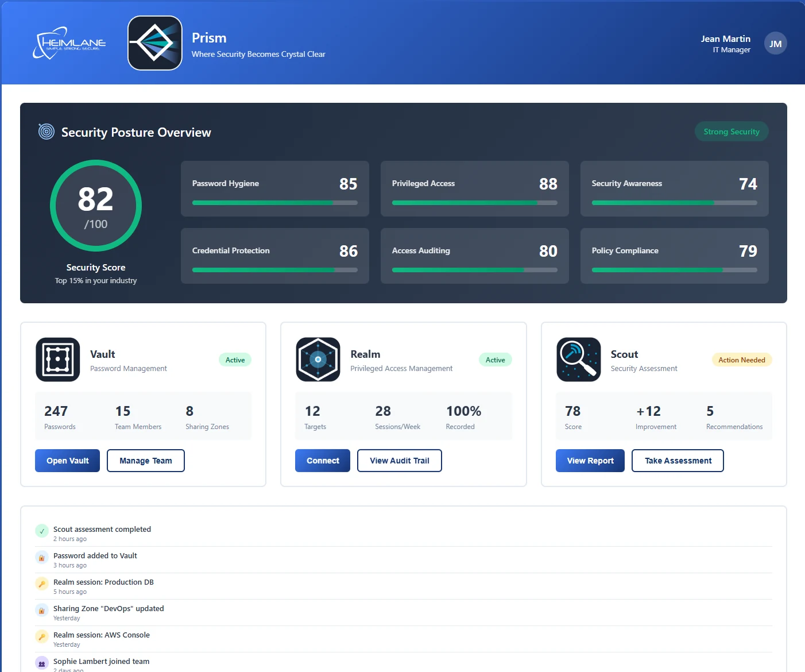
Task: Open Vault with the Open Vault button
Action: (x=68, y=461)
